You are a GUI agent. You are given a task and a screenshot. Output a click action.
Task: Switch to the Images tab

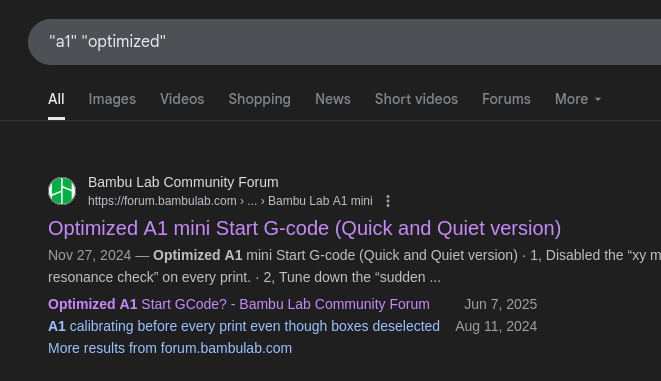(x=112, y=99)
